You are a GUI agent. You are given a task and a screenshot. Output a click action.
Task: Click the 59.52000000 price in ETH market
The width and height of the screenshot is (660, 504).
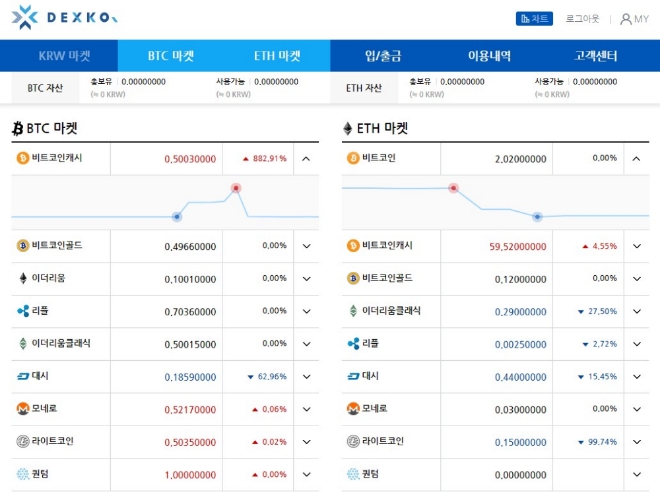pyautogui.click(x=518, y=247)
